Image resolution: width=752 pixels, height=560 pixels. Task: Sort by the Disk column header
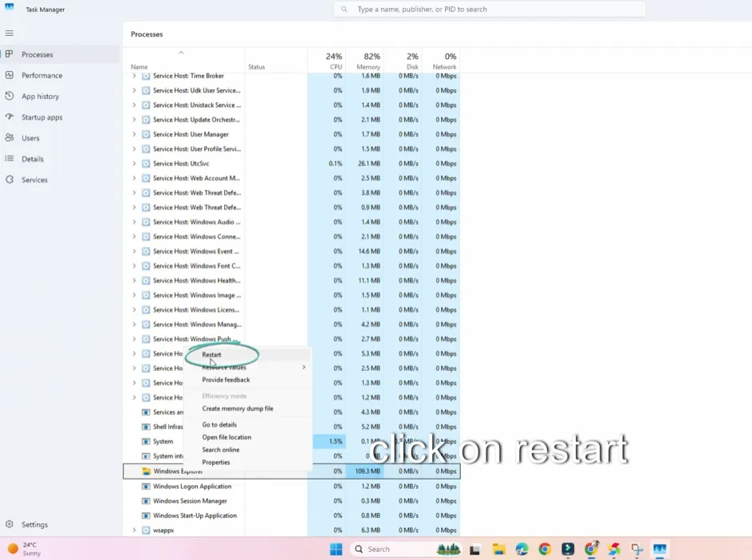403,61
